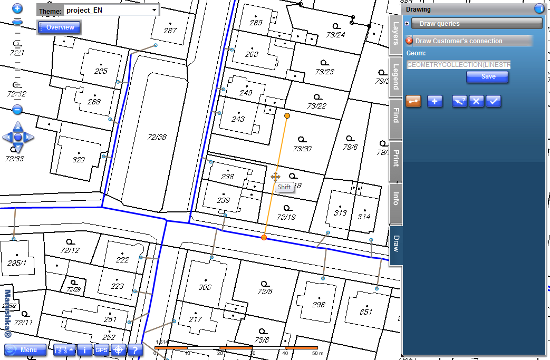Click the crosshair locate button
The image size is (550, 360).
coord(118,349)
